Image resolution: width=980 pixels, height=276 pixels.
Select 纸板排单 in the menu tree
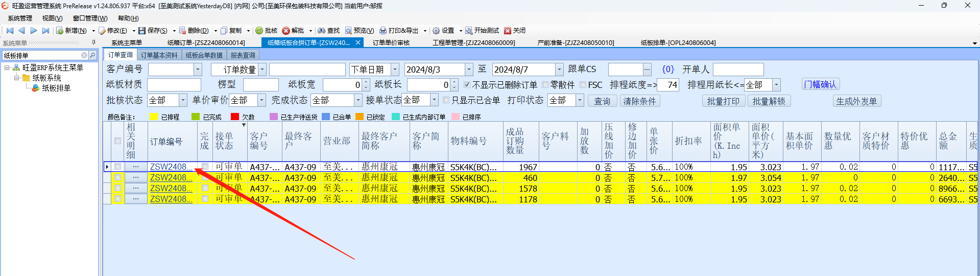56,88
